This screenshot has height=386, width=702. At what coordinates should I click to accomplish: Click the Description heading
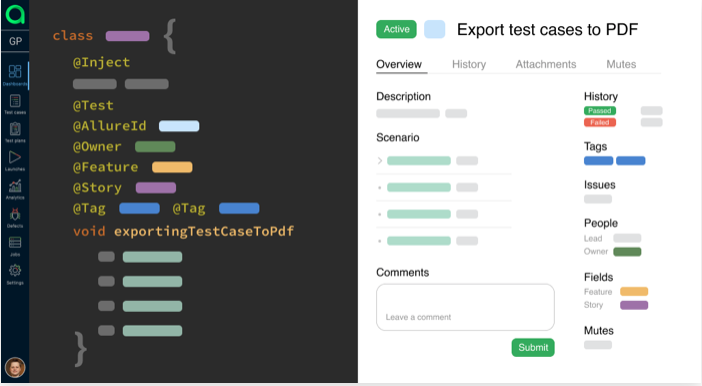coord(403,96)
